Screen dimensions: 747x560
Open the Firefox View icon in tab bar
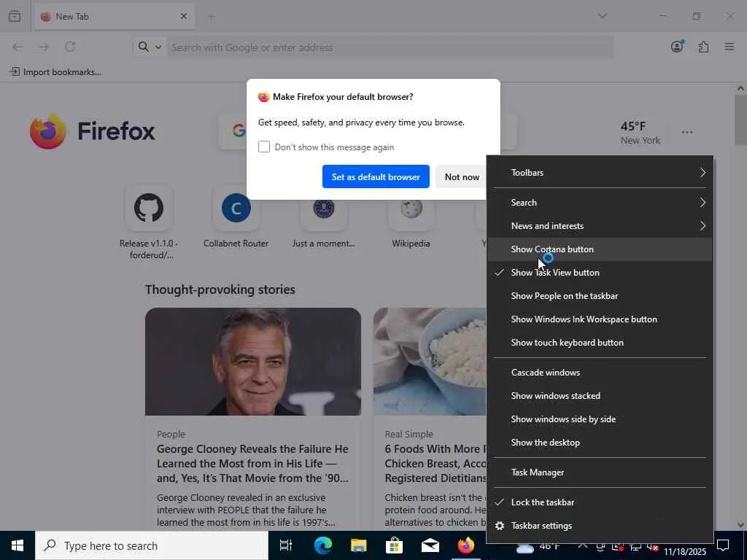[x=15, y=16]
